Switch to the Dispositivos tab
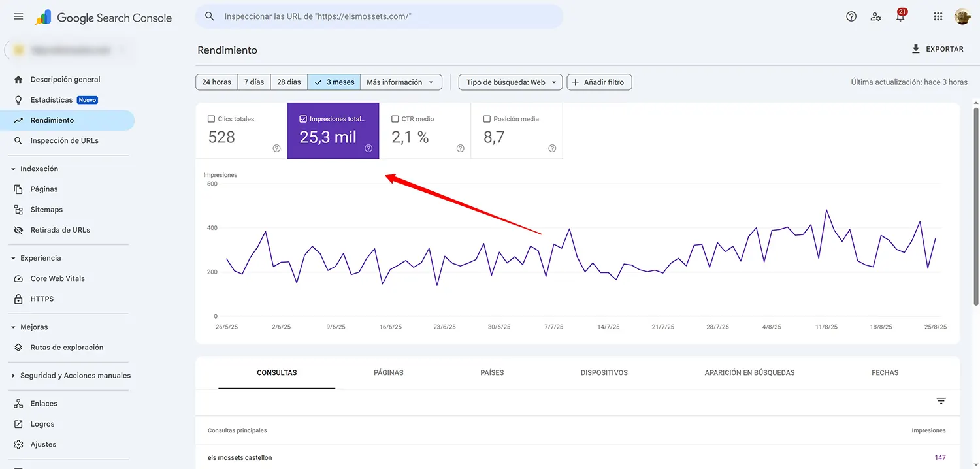 (604, 372)
